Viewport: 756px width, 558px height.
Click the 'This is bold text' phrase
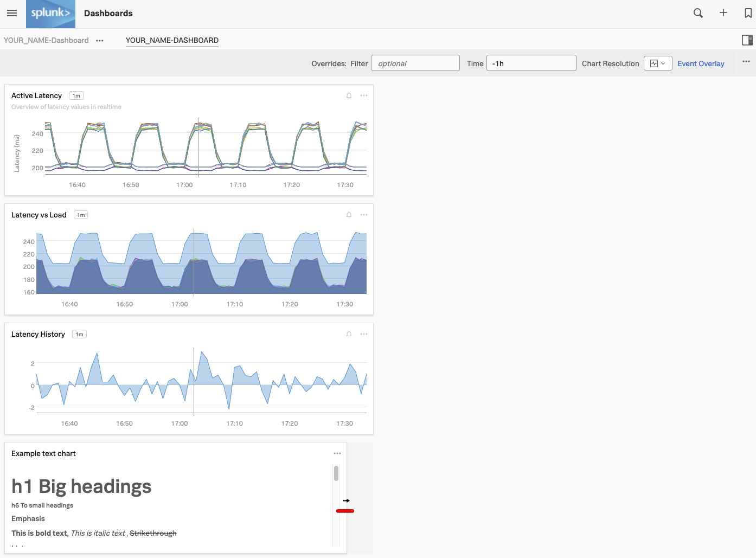(40, 534)
